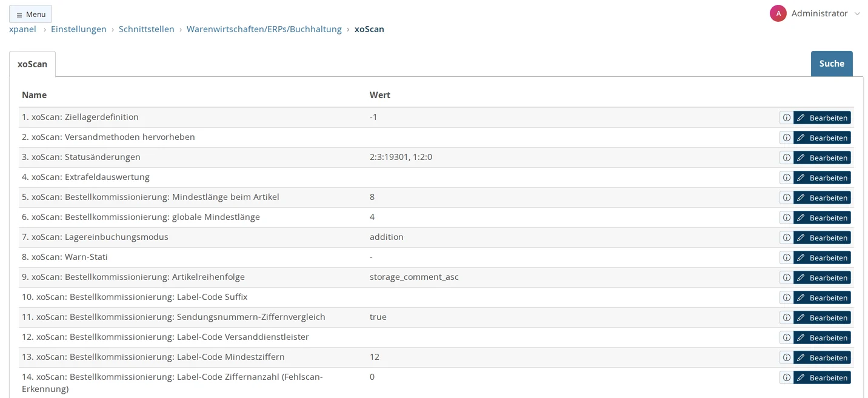
Task: Click xoScan breadcrumb item
Action: (369, 29)
